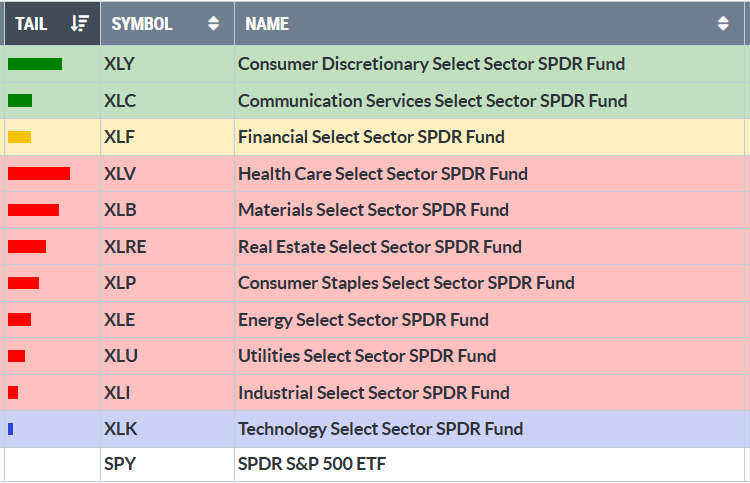Click the green tail bar for XLY
Image resolution: width=750 pixels, height=483 pixels.
pos(35,64)
